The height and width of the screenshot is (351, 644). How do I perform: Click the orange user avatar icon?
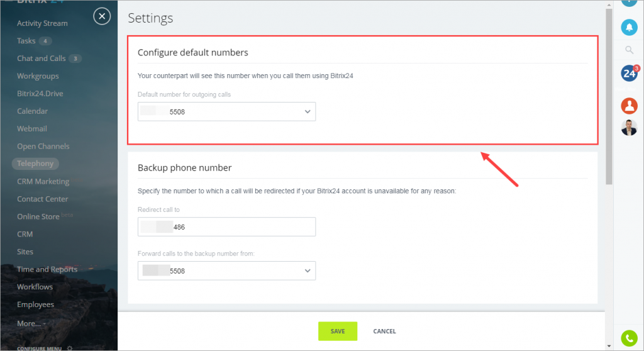click(x=629, y=106)
